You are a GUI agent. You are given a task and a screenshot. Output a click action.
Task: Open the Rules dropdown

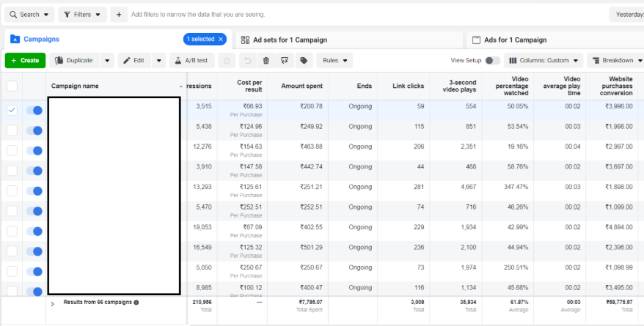(x=334, y=61)
